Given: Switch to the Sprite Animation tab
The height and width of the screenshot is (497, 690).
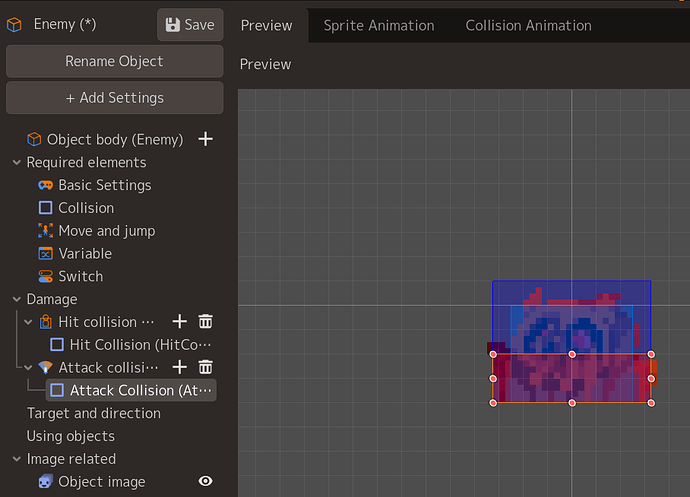Looking at the screenshot, I should pos(379,26).
